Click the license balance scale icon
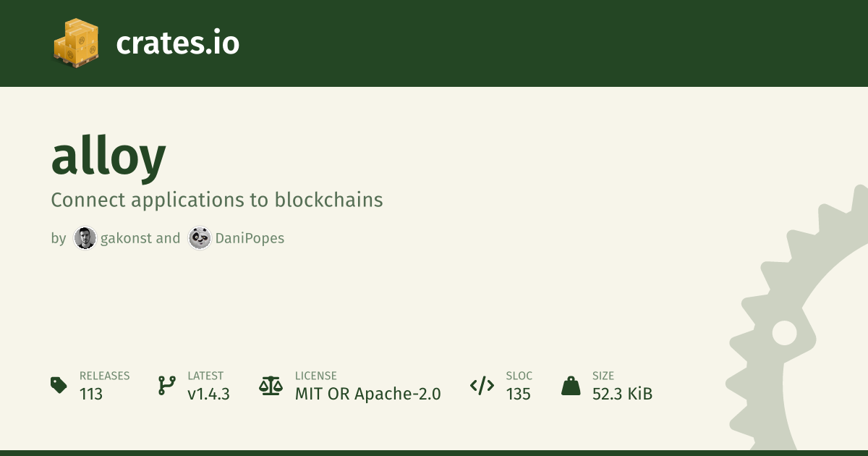868x456 pixels. 271,386
